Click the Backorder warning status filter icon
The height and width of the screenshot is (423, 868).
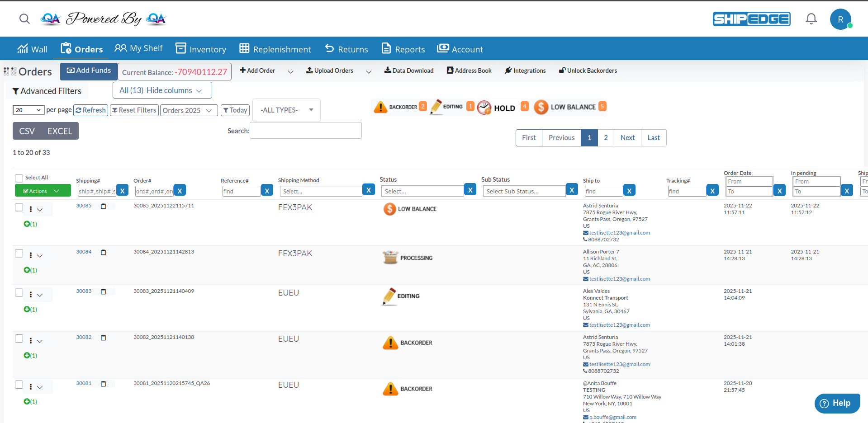380,107
